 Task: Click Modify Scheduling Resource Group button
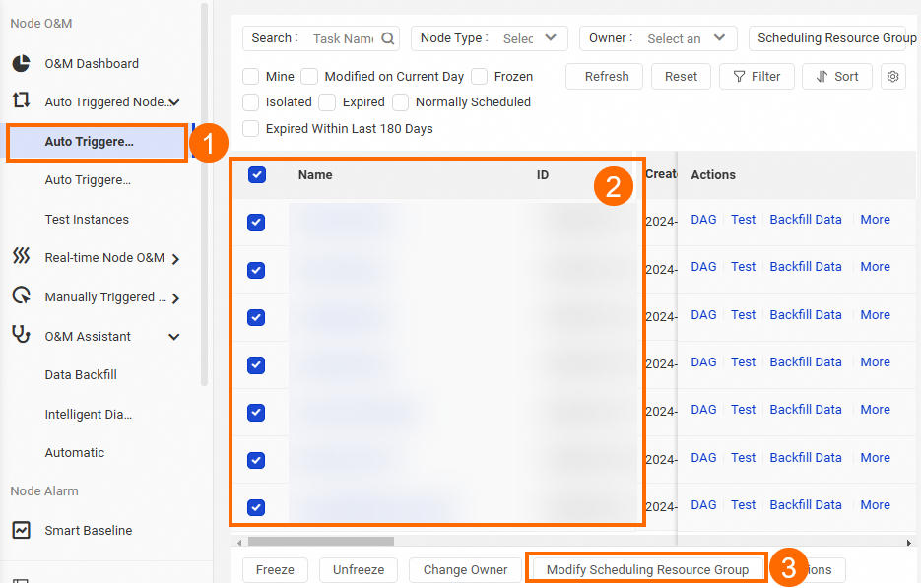(x=647, y=570)
